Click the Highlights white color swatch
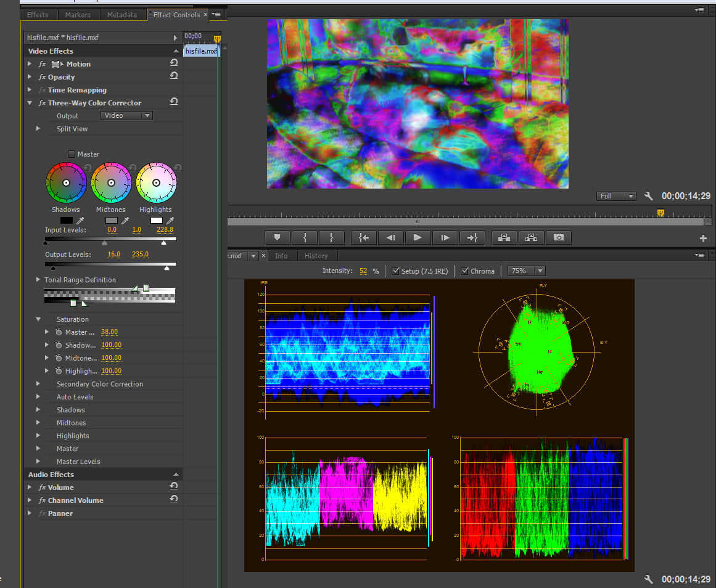The image size is (716, 588). click(156, 221)
